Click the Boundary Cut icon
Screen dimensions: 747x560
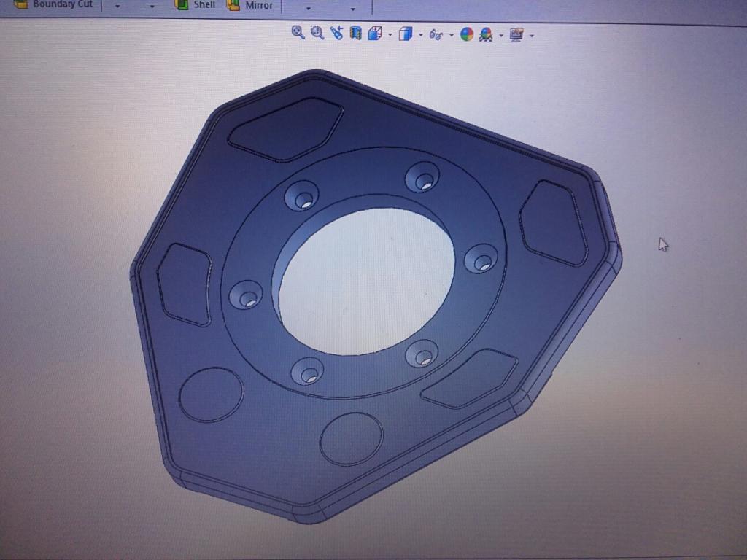point(21,4)
